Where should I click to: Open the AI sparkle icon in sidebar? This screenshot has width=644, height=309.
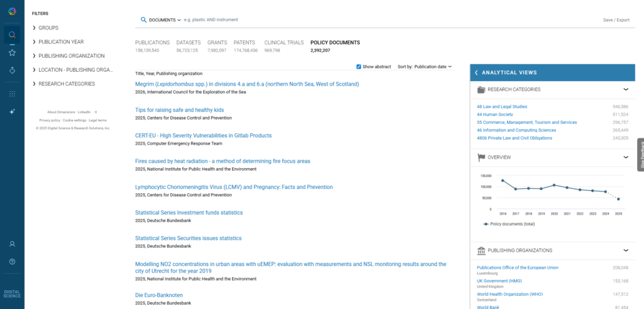pyautogui.click(x=12, y=111)
